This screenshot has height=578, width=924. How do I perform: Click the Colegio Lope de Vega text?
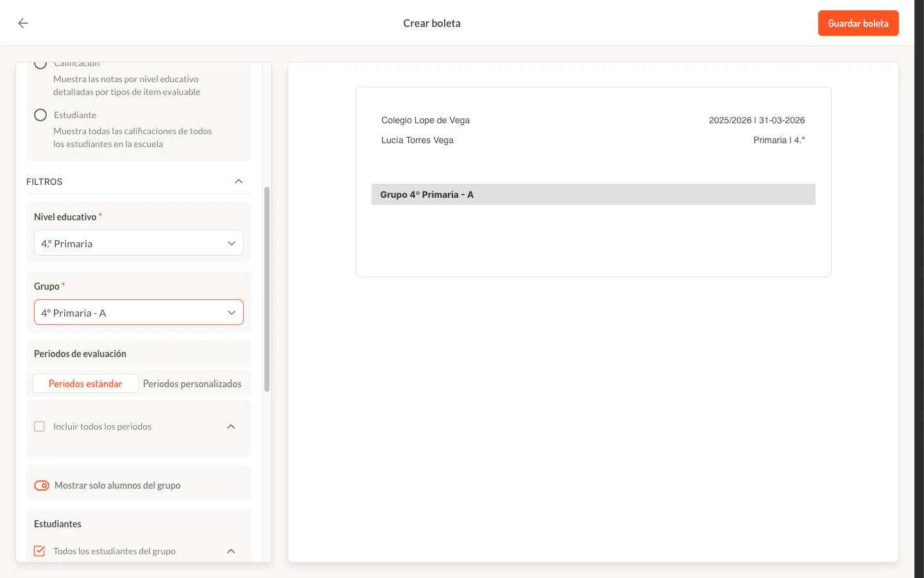[425, 120]
